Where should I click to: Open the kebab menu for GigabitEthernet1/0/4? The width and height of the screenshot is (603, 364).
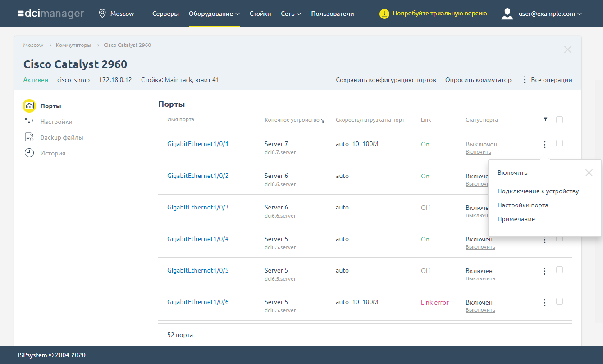(544, 239)
